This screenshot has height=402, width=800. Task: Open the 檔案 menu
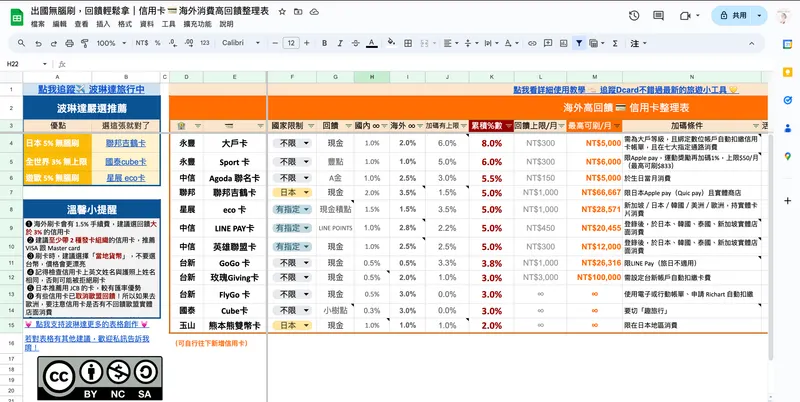(38, 24)
